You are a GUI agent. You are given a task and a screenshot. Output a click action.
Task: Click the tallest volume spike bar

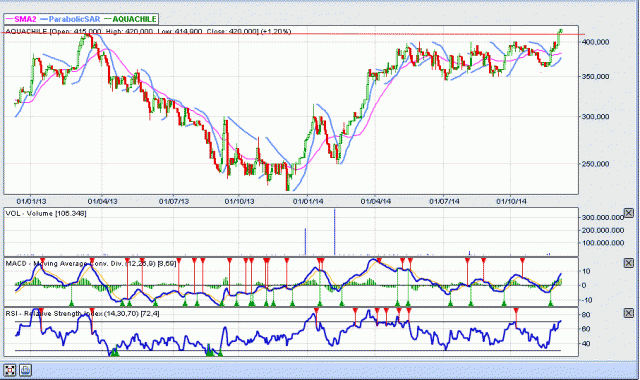click(x=335, y=232)
